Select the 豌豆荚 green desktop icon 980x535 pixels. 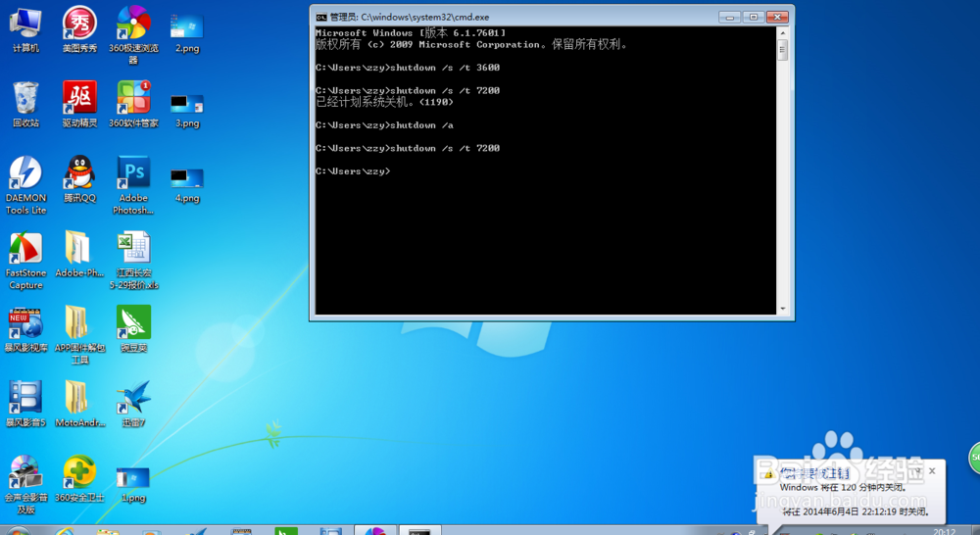[x=133, y=329]
